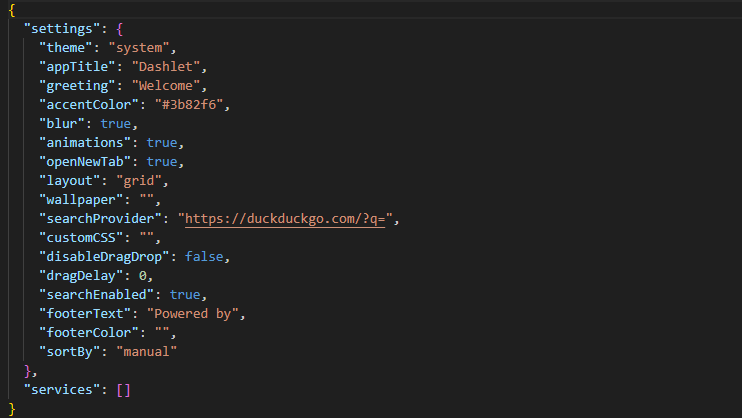Click the empty services array brackets

pyautogui.click(x=123, y=389)
